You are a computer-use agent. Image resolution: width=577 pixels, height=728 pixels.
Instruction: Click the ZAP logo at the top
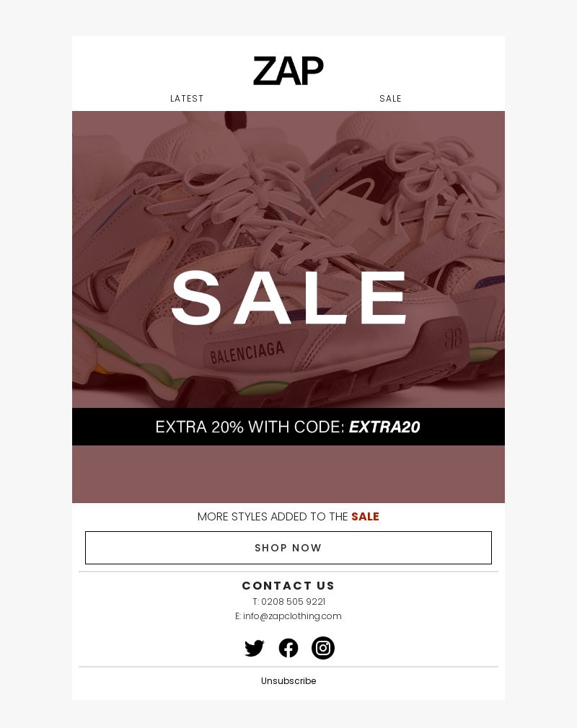point(288,71)
